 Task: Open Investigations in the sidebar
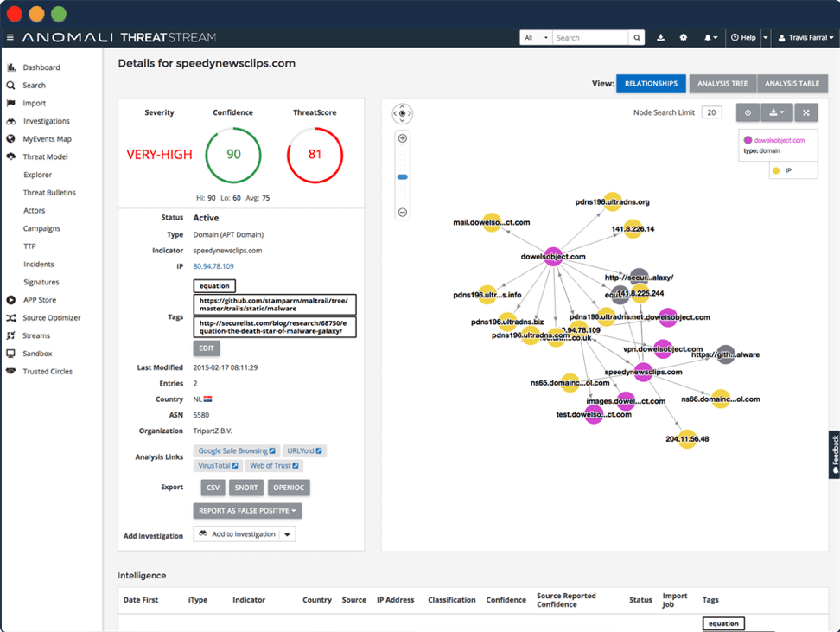click(x=46, y=121)
